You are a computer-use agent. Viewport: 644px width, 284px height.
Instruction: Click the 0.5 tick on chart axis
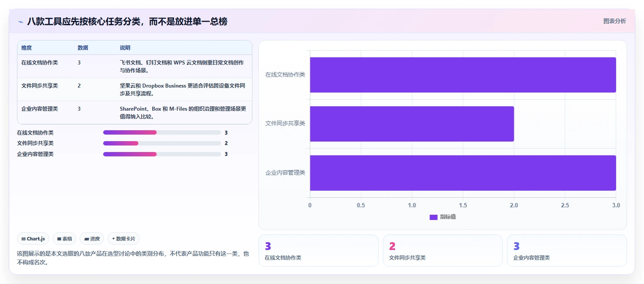click(361, 205)
